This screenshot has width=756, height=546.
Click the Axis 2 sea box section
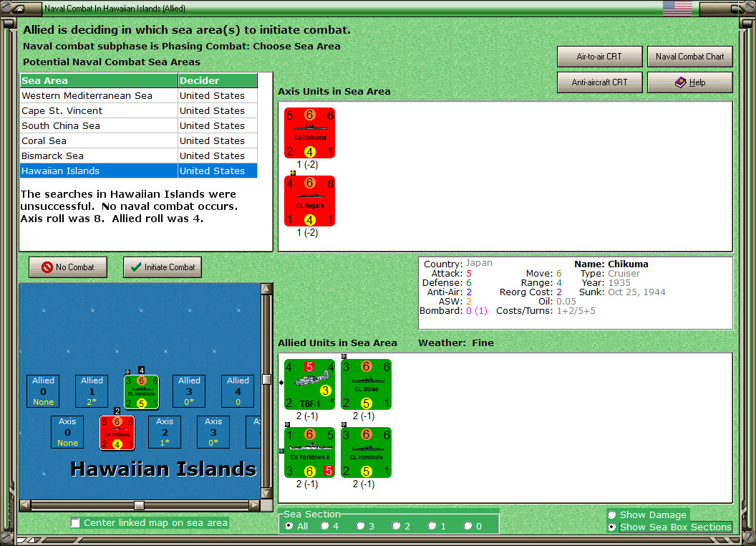click(165, 432)
